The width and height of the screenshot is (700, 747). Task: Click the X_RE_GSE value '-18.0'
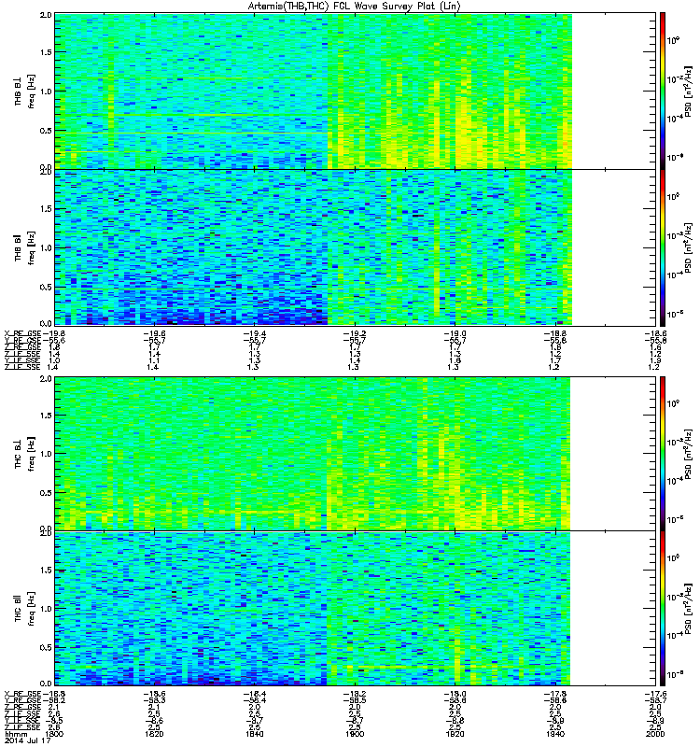coord(455,694)
